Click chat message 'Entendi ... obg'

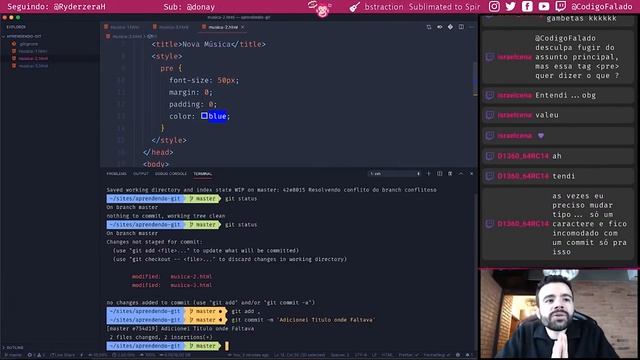565,96
